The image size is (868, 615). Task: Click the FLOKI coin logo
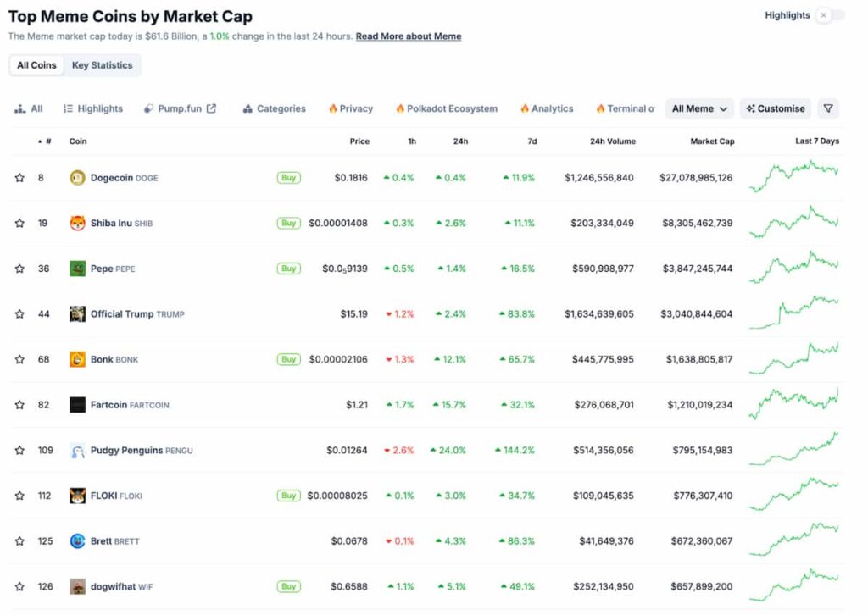pos(77,496)
